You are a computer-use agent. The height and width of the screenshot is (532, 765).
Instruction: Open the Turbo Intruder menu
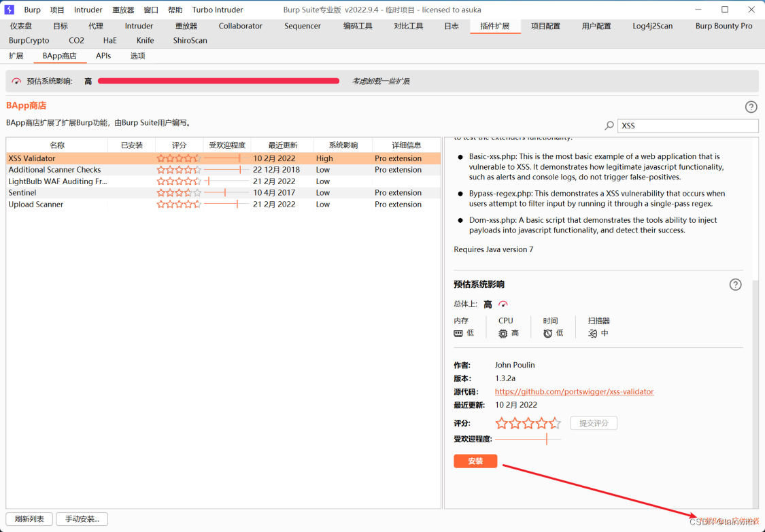coord(218,10)
